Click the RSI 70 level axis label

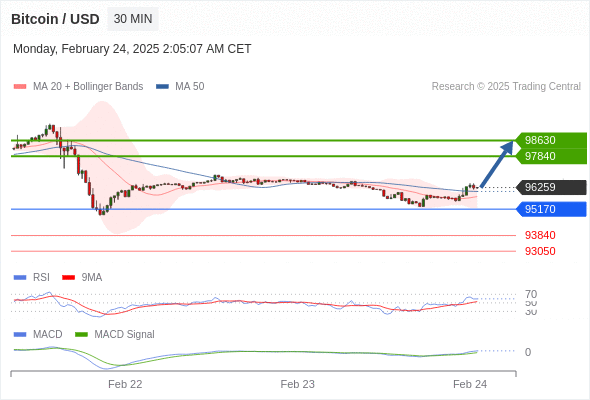click(x=531, y=294)
